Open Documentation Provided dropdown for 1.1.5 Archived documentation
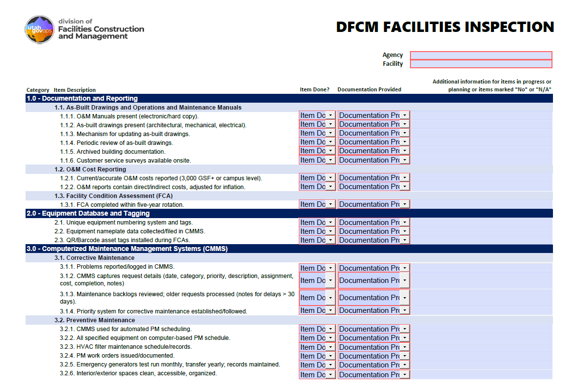 [x=374, y=151]
